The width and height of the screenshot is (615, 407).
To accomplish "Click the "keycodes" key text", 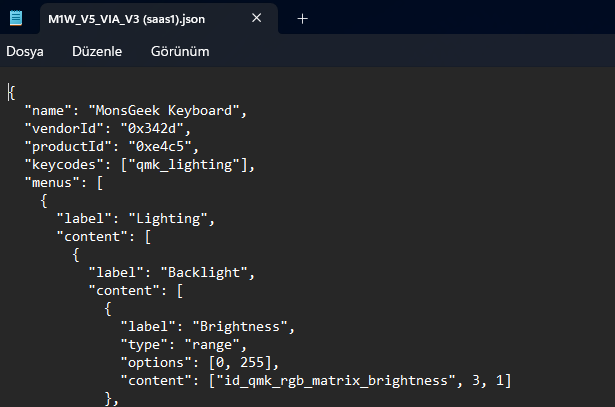I will 60,163.
